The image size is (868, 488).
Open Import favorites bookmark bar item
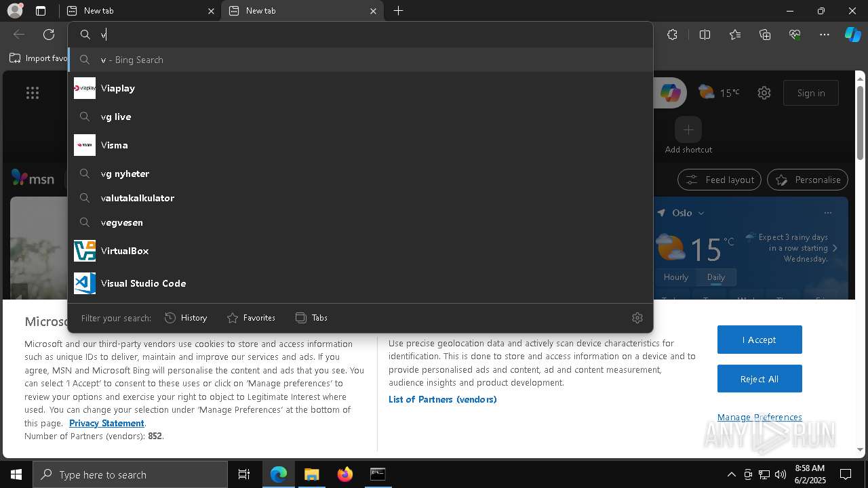(x=39, y=58)
